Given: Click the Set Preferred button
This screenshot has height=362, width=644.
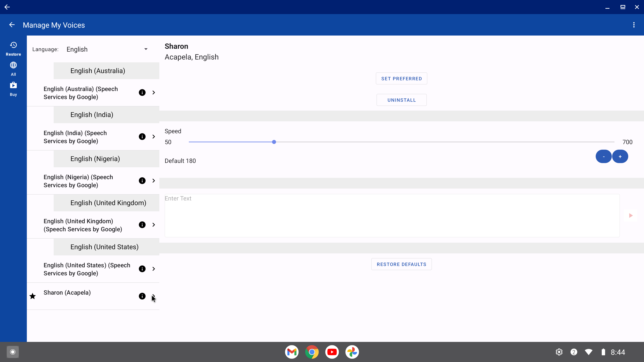Looking at the screenshot, I should point(401,78).
